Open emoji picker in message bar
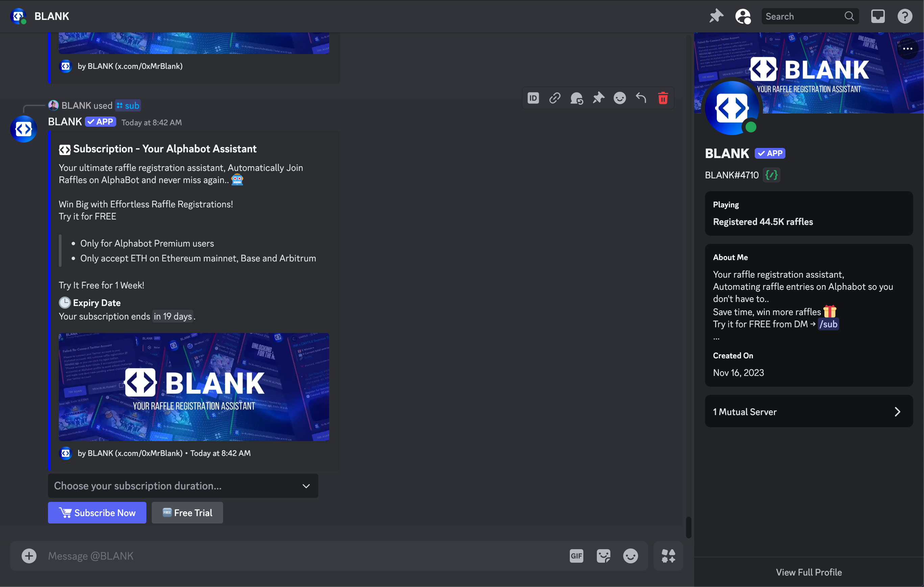Image resolution: width=924 pixels, height=587 pixels. [x=630, y=556]
